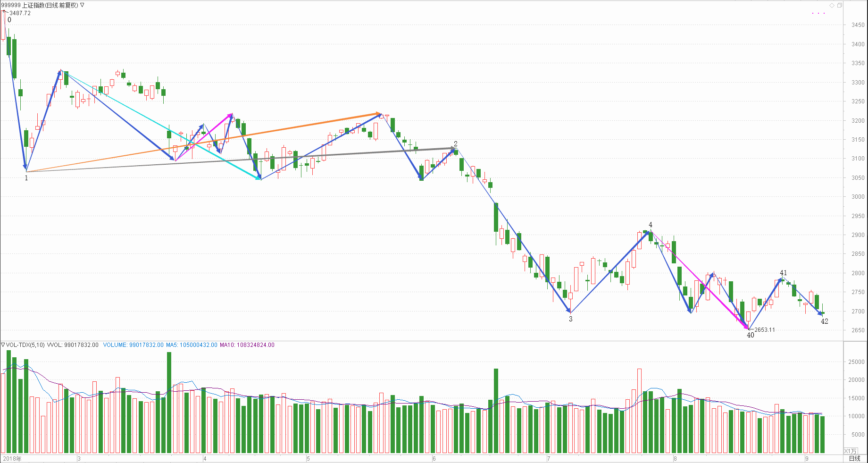
Task: Select wave point label 3 at the low
Action: 570,319
